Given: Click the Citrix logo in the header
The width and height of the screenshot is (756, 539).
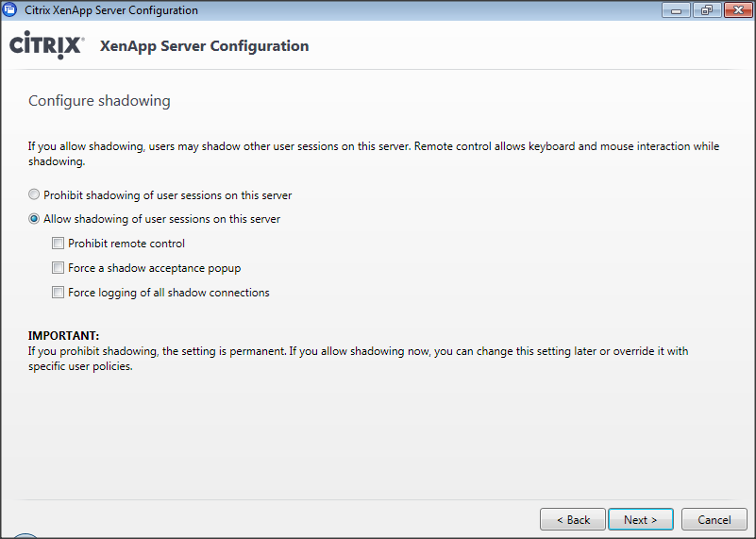Looking at the screenshot, I should 46,45.
